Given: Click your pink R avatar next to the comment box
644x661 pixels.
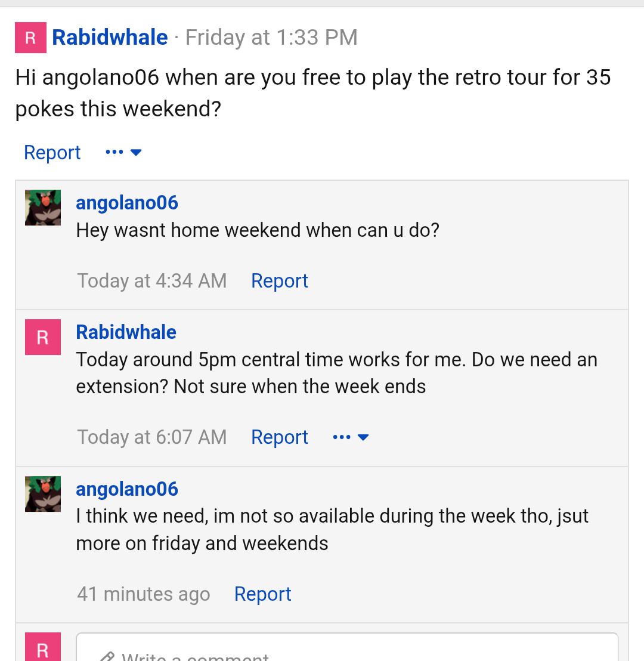Looking at the screenshot, I should point(42,647).
